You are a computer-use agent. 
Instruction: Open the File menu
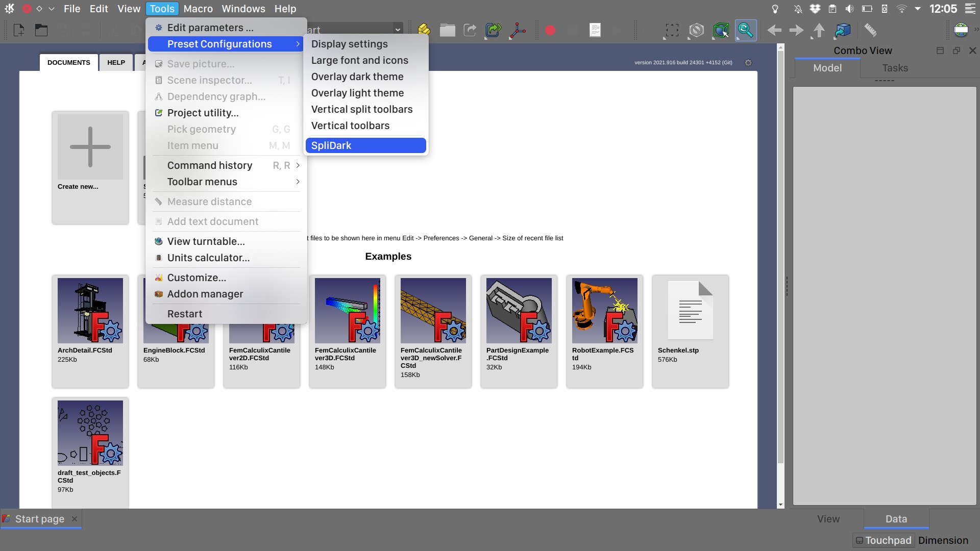click(x=72, y=9)
